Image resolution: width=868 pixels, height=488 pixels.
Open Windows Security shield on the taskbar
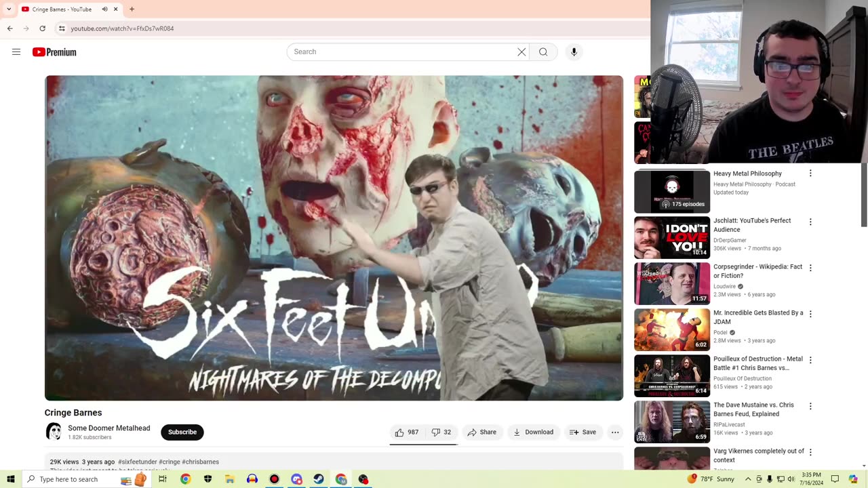[x=208, y=479]
